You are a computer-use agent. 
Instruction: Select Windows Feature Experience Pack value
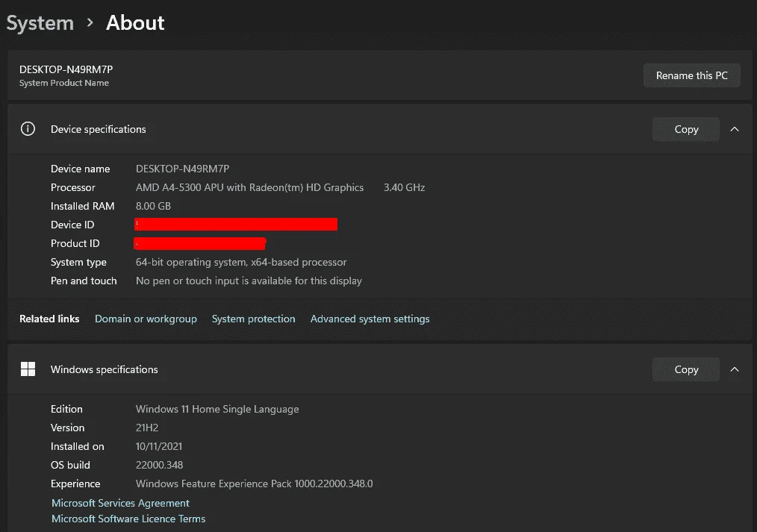click(x=255, y=484)
